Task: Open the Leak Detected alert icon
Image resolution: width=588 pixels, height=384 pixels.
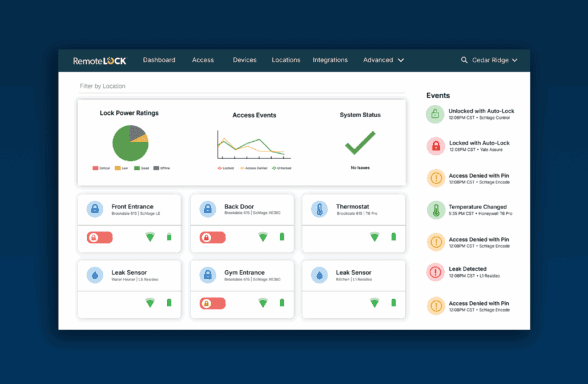Action: tap(435, 272)
